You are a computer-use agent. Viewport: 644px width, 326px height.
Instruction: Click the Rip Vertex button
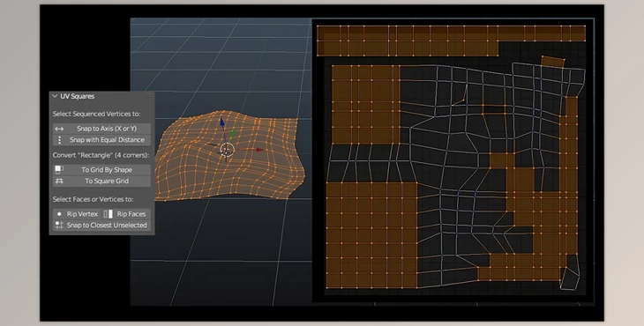pyautogui.click(x=77, y=214)
